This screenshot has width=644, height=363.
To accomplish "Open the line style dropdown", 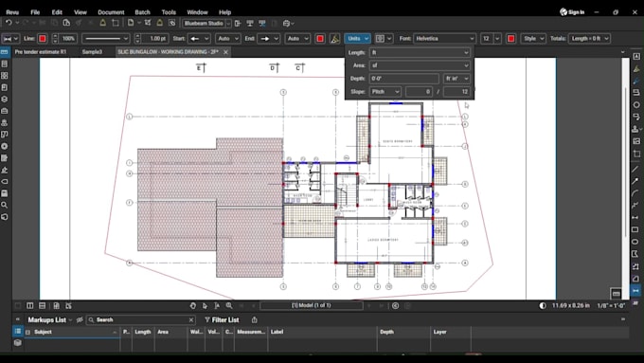I will coord(106,39).
